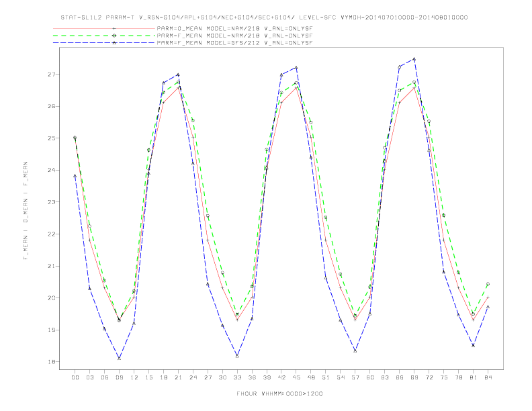The image size is (532, 411).
Task: Click x-axis forecast hour label 27
Action: pos(208,377)
